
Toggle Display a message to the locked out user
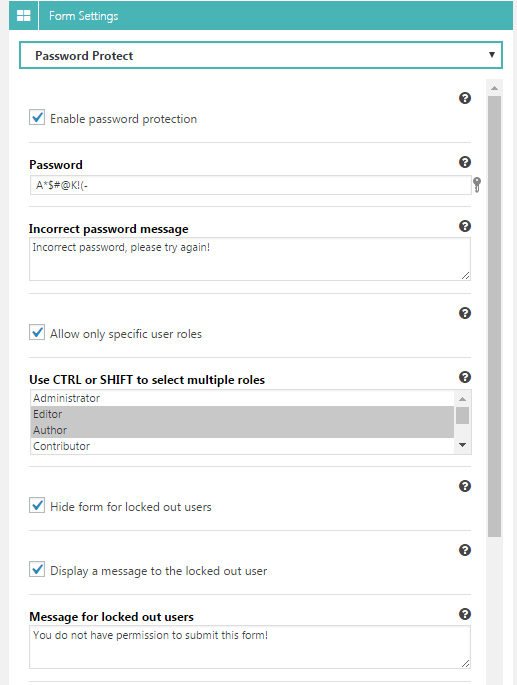point(37,569)
